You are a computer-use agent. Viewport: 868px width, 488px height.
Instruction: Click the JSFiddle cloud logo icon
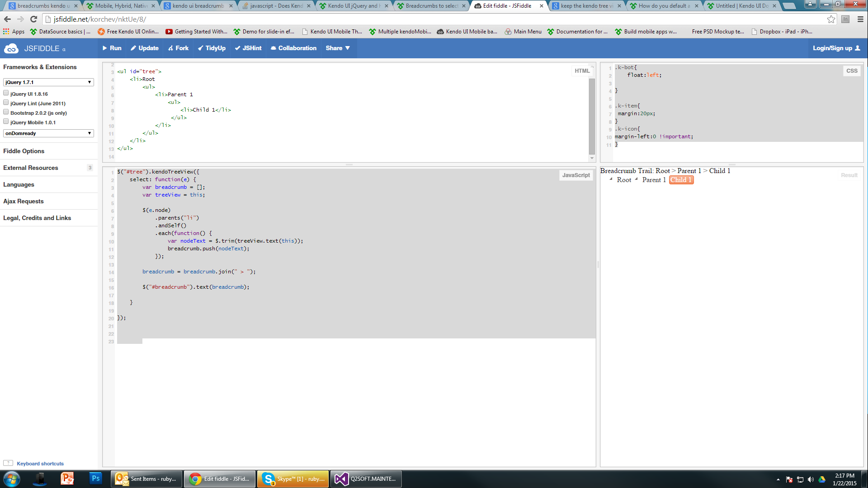(x=11, y=48)
